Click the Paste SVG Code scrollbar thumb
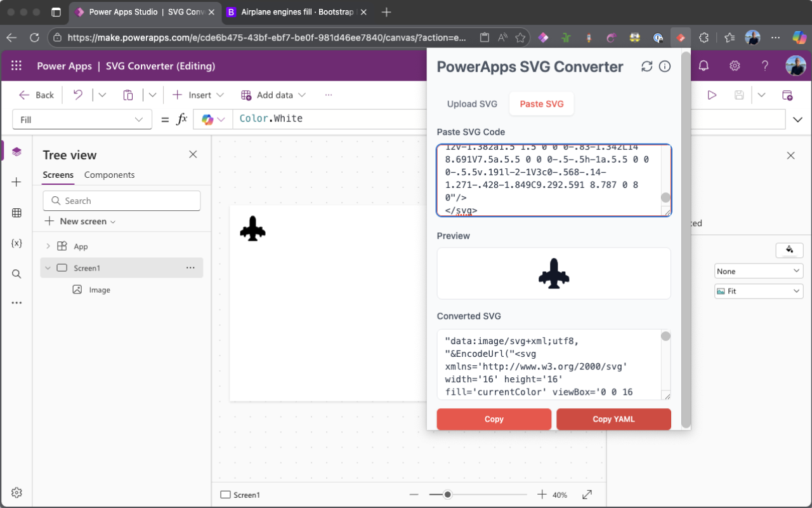This screenshot has height=508, width=812. pyautogui.click(x=665, y=197)
